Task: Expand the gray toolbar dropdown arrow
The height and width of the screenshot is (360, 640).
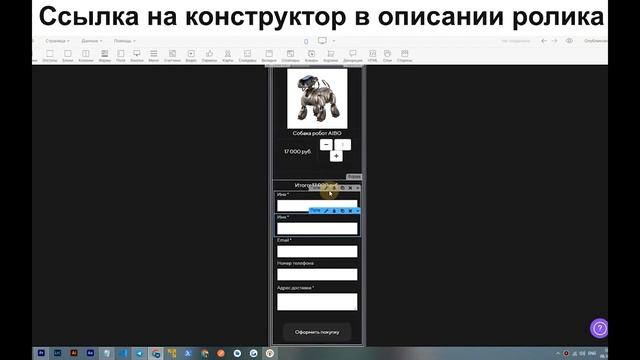Action: coord(358,188)
